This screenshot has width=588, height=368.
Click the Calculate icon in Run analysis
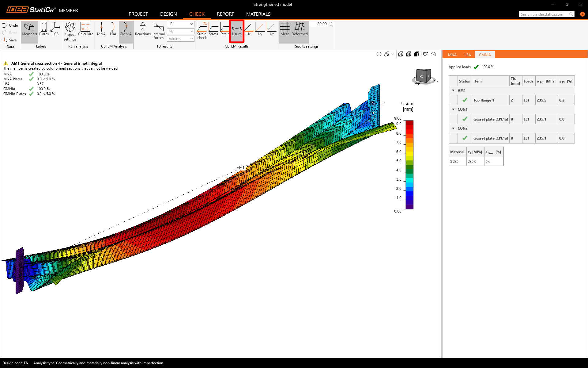[85, 29]
